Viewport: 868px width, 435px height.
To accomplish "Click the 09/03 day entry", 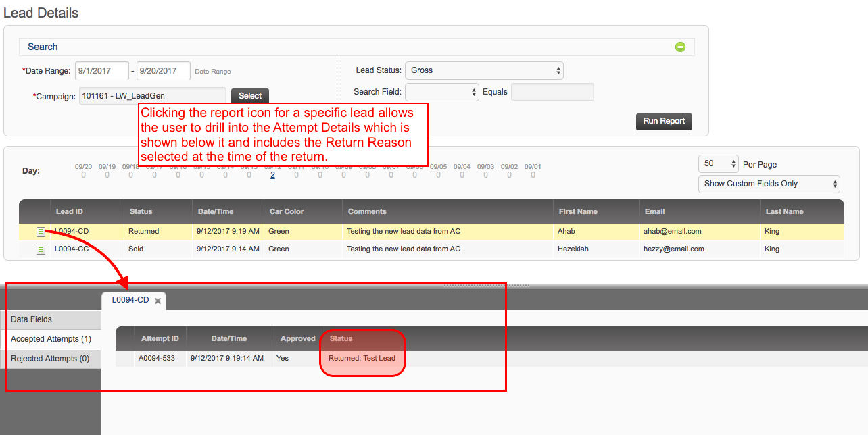I will (485, 171).
